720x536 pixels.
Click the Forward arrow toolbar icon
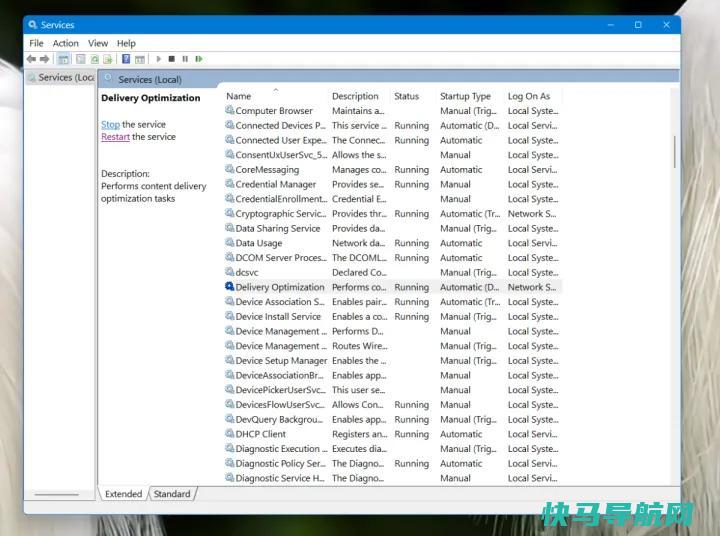click(45, 59)
